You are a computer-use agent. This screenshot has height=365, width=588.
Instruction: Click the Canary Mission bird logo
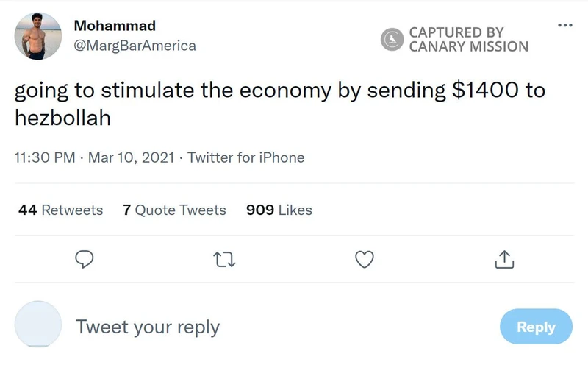click(392, 39)
